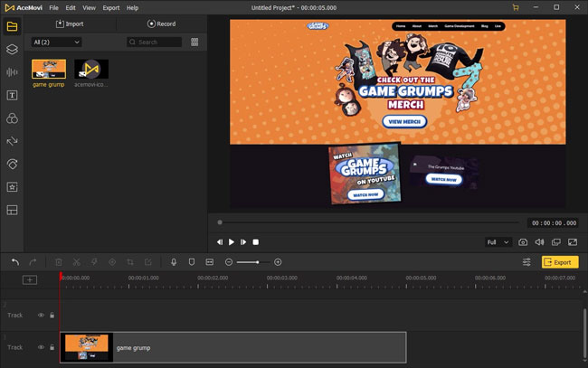Open the Text panel in sidebar
The image size is (588, 368).
(x=12, y=95)
